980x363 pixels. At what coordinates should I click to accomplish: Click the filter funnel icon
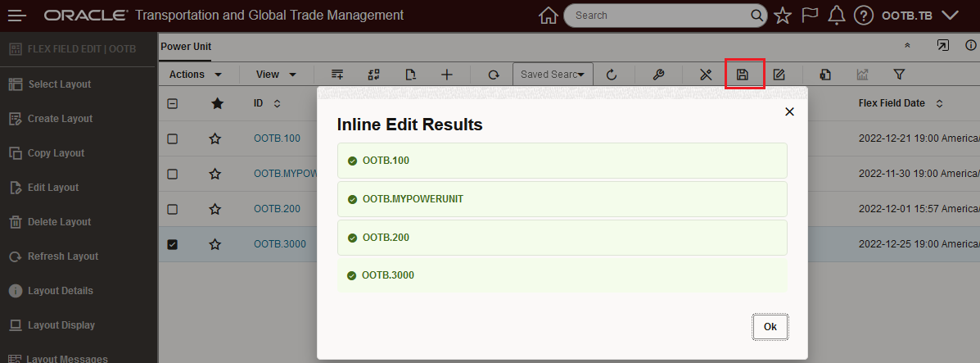[x=899, y=75]
